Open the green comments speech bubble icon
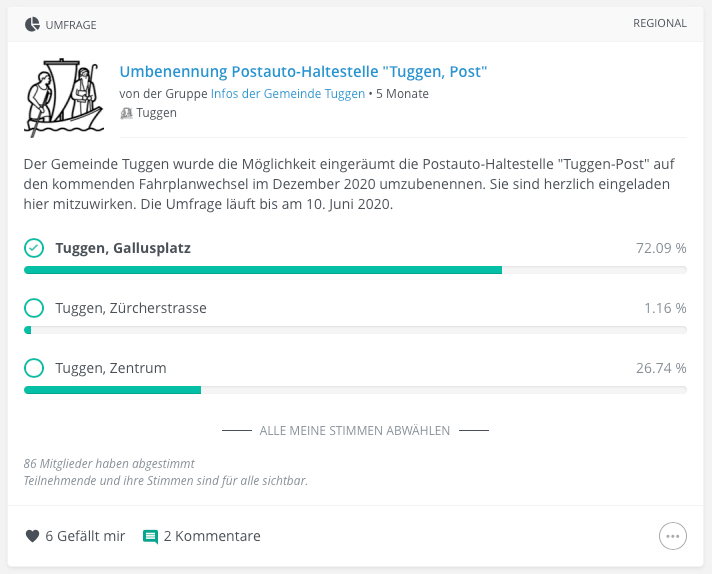This screenshot has height=574, width=712. [150, 536]
